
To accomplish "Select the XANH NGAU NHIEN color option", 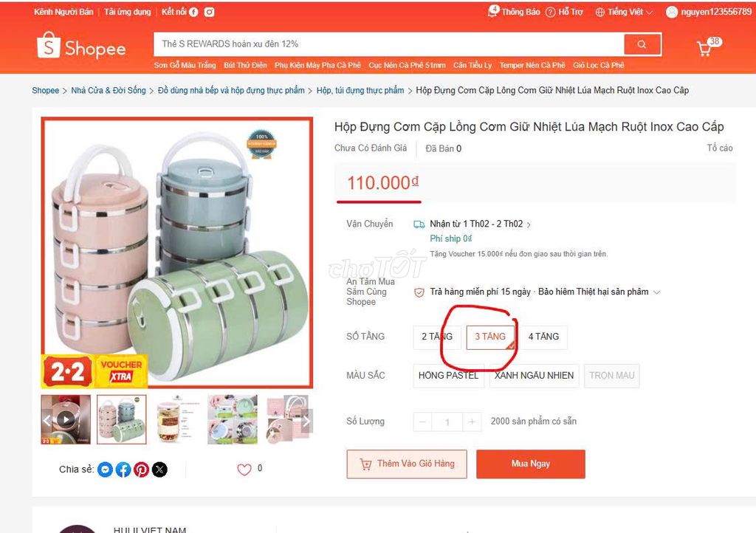I will click(534, 375).
